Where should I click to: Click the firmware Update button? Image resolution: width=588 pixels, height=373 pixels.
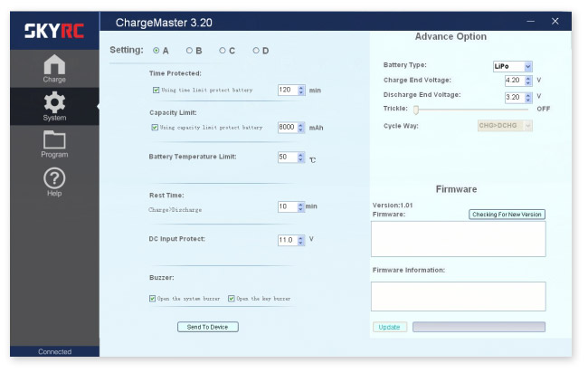pyautogui.click(x=390, y=327)
